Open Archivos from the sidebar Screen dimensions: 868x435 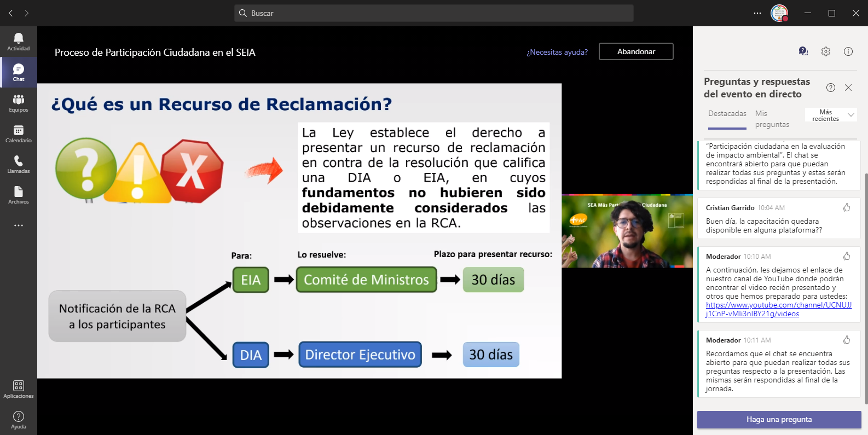(x=19, y=195)
